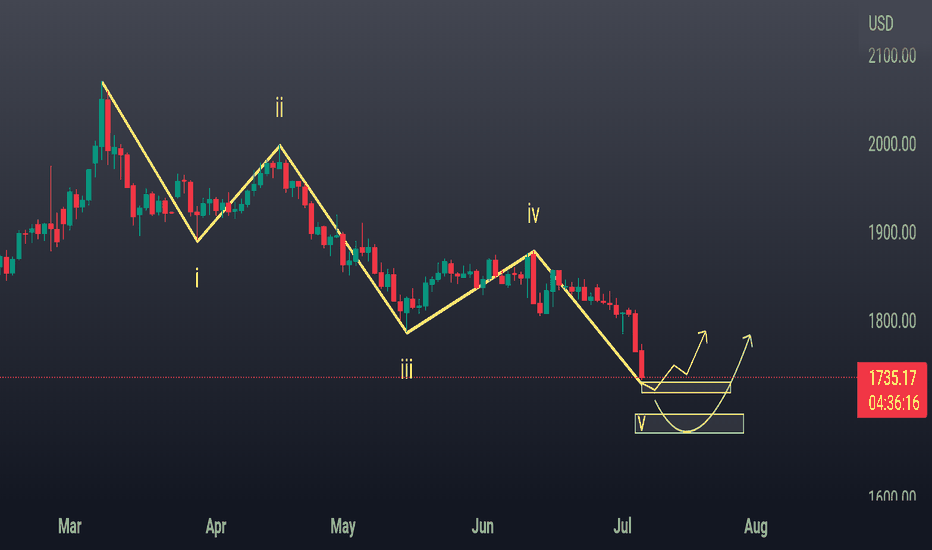Click the Apr date axis label
Image resolution: width=932 pixels, height=550 pixels.
[216, 526]
